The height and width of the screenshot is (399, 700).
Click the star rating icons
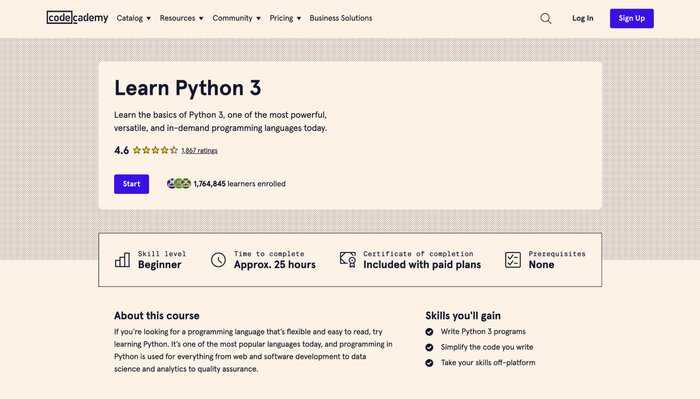point(155,150)
